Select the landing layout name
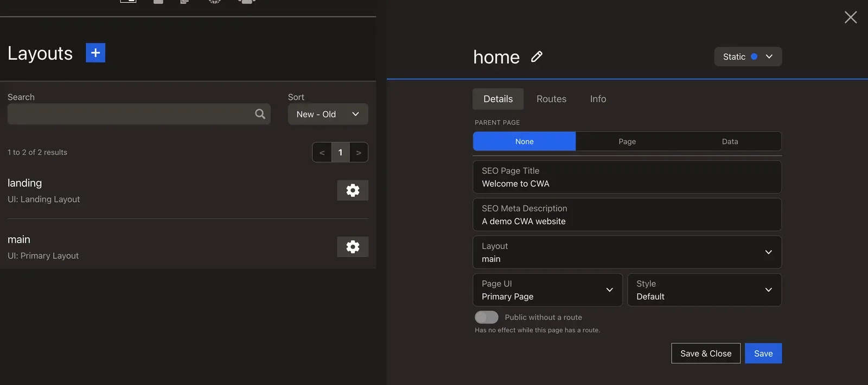This screenshot has height=385, width=868. click(24, 183)
